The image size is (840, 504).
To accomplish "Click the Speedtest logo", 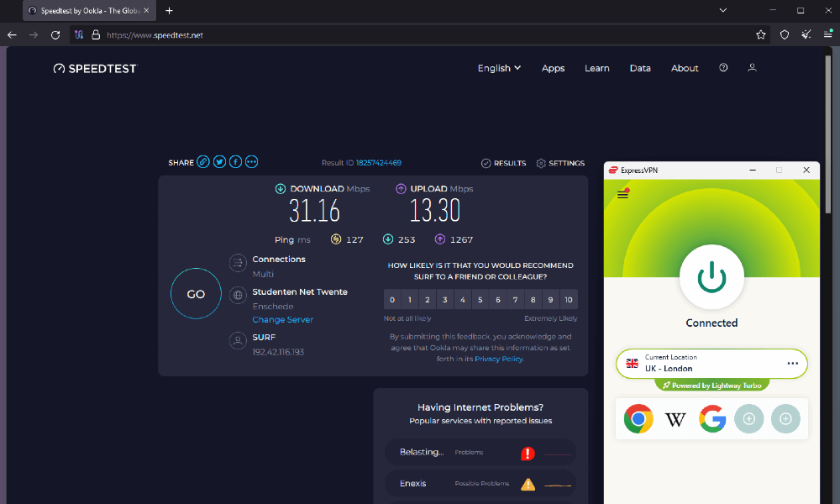I will [94, 68].
